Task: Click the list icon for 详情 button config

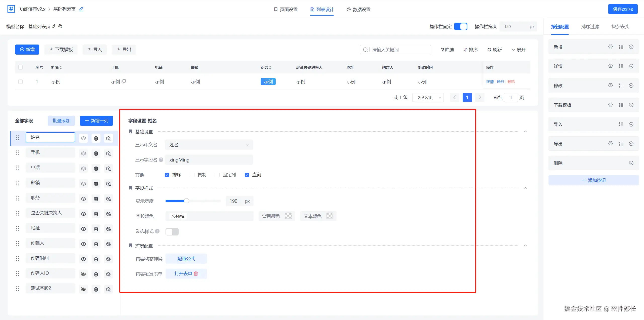Action: (x=621, y=66)
